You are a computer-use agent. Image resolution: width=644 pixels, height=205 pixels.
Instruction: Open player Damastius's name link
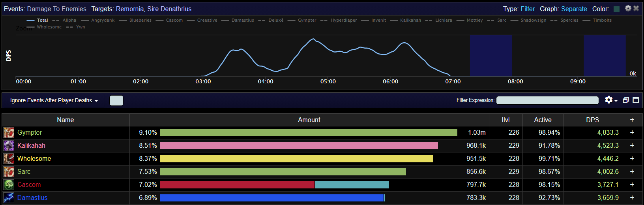(x=32, y=198)
